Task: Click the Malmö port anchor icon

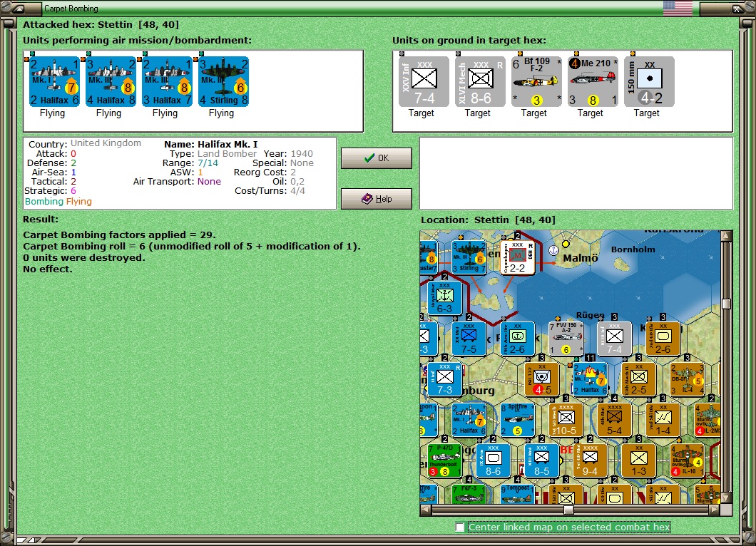Action: (554, 250)
